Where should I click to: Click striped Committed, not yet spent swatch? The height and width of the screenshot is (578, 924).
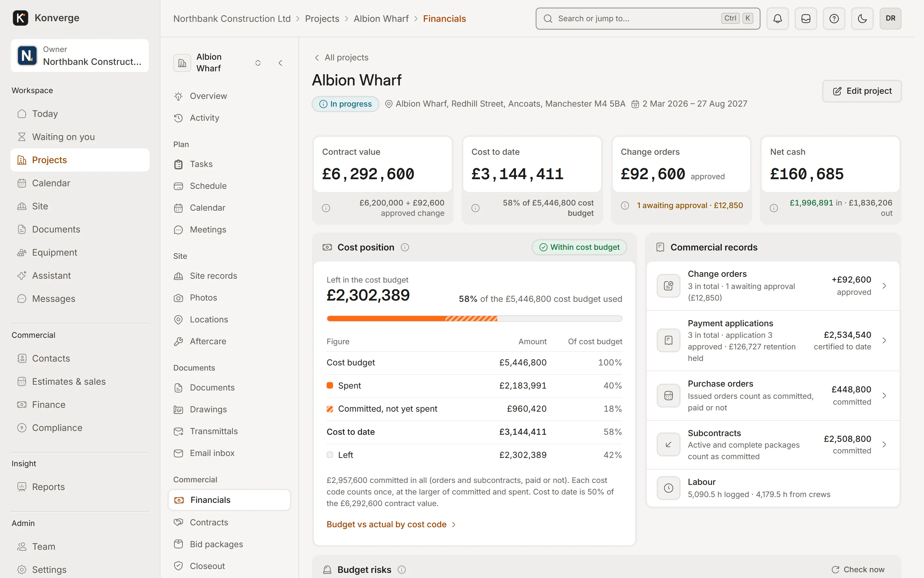330,409
